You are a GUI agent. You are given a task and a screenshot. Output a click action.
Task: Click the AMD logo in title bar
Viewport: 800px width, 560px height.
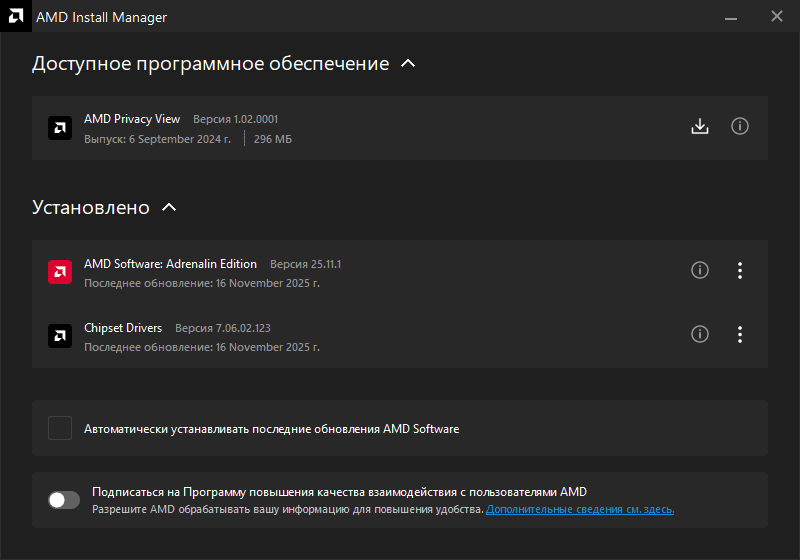coord(16,16)
